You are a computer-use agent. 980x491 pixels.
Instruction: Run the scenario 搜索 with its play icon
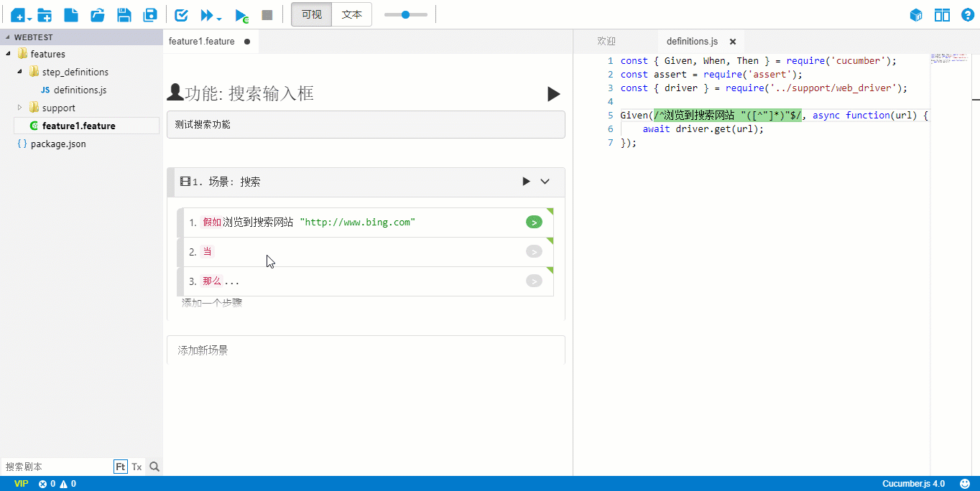(x=526, y=182)
